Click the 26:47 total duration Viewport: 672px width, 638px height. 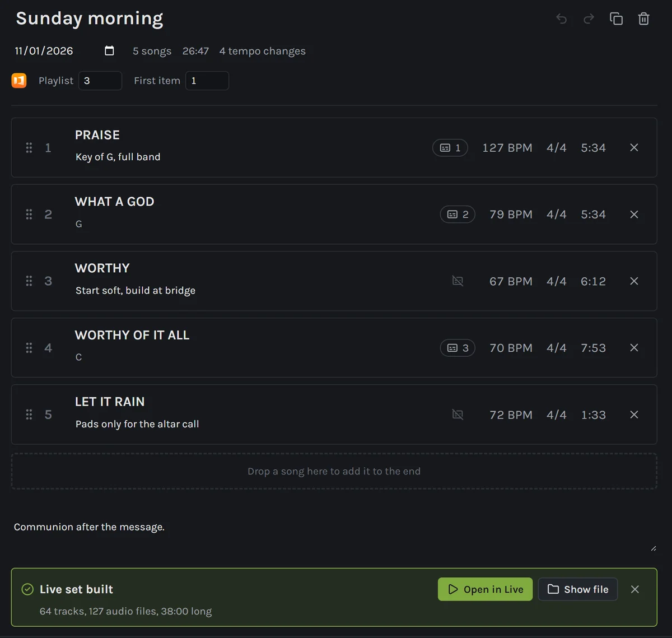[195, 51]
